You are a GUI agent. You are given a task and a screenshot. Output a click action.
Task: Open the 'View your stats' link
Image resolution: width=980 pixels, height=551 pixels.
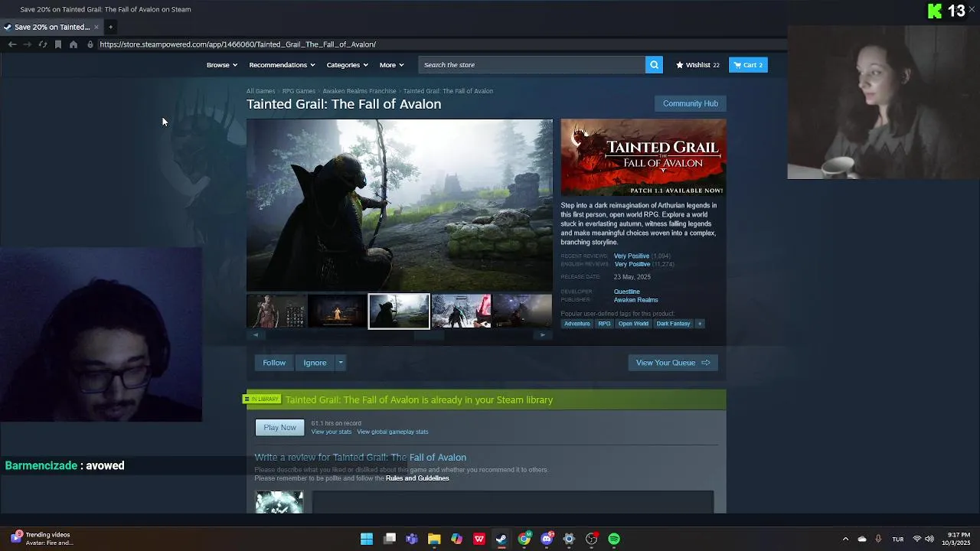tap(332, 432)
